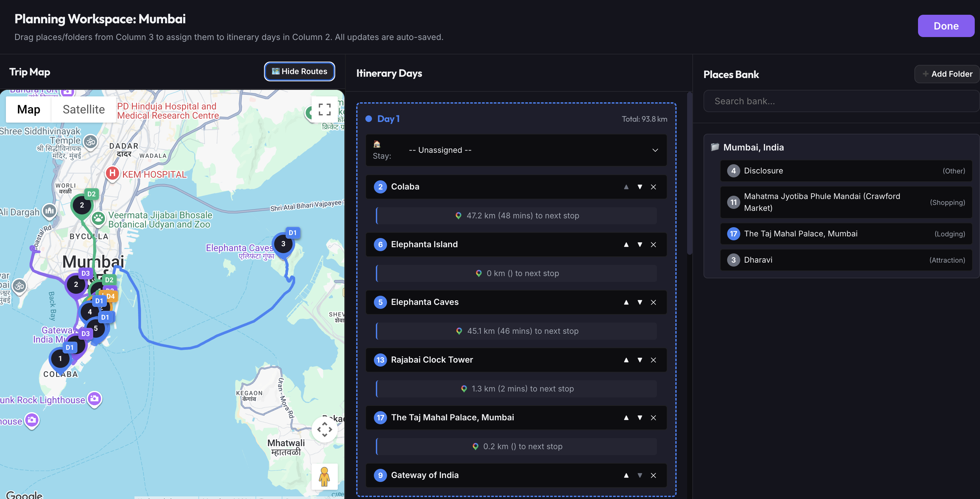
Task: Click the Byculla Zoo paw icon
Action: [x=98, y=219]
